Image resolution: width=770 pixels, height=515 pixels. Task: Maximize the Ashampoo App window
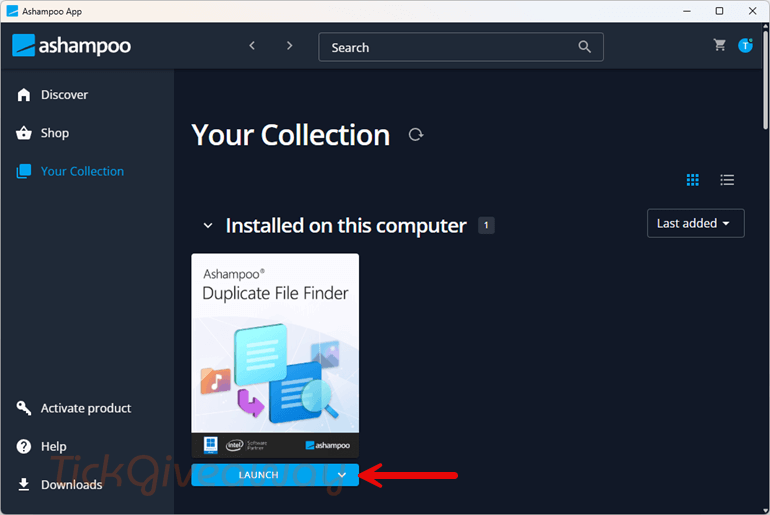719,11
